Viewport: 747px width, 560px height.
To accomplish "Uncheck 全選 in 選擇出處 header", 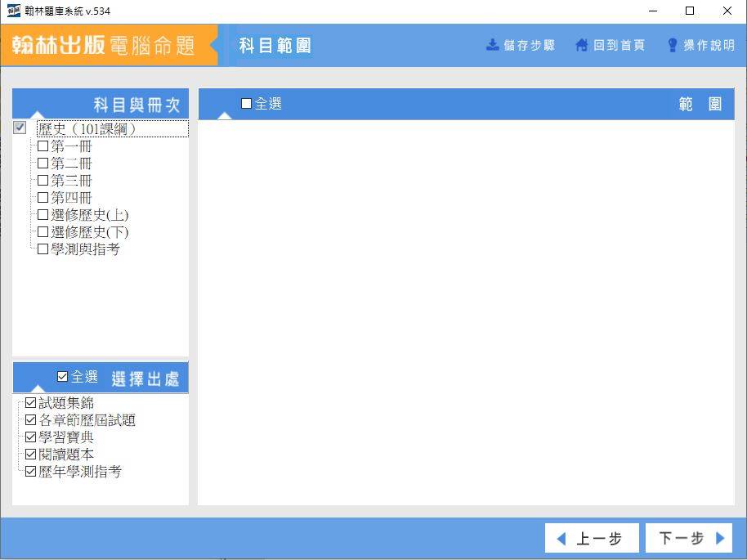I will point(62,377).
